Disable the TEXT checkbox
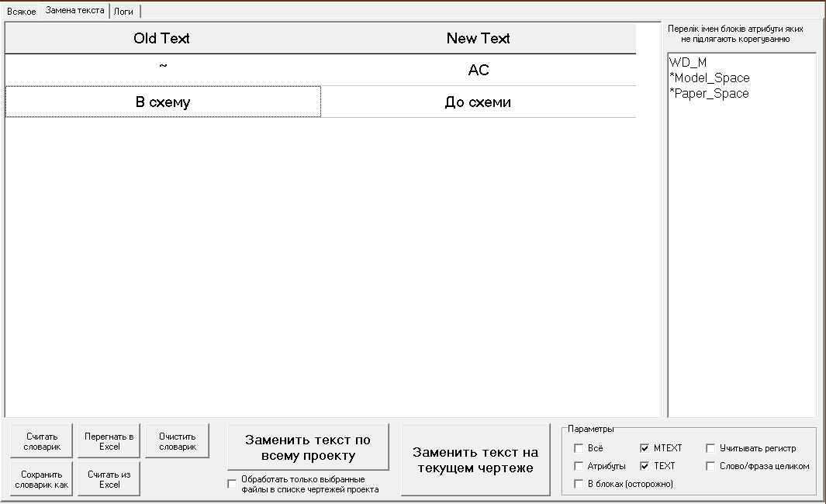The width and height of the screenshot is (826, 504). pyautogui.click(x=645, y=466)
